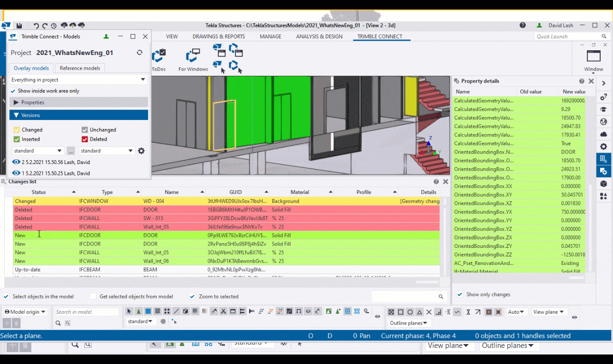Uncheck Select objects in the model
The width and height of the screenshot is (613, 364).
pyautogui.click(x=6, y=296)
